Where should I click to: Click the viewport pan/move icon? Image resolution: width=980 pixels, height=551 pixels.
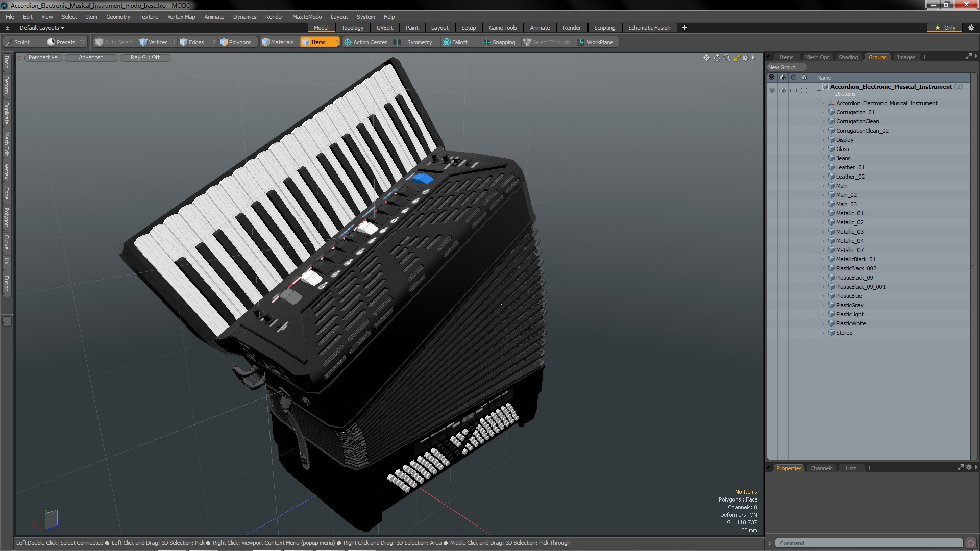(x=706, y=58)
